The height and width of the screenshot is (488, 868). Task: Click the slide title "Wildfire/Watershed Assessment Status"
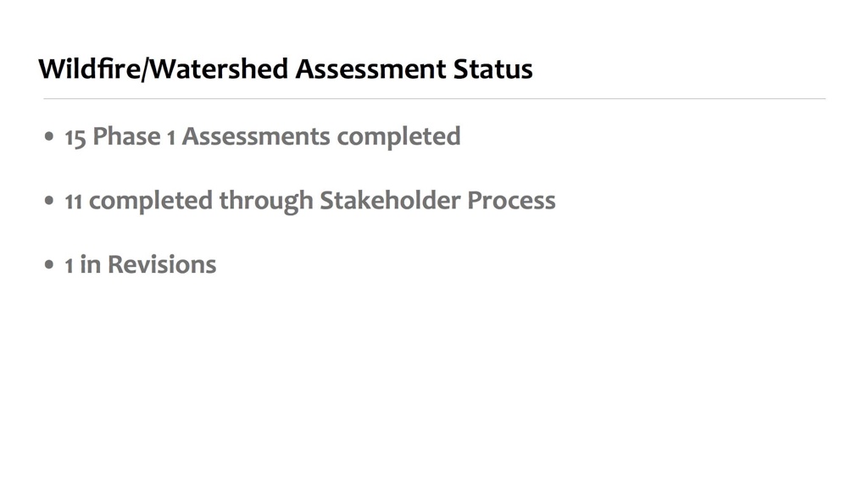(x=286, y=69)
